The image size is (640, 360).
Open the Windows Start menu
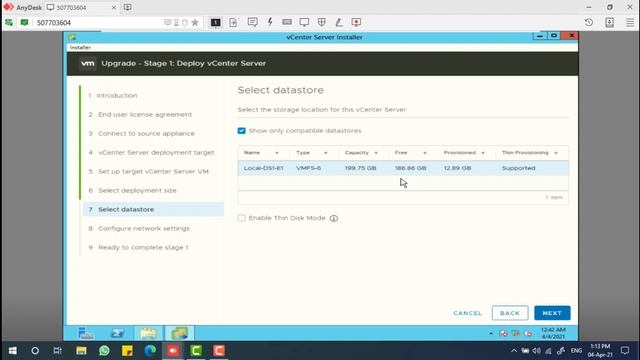pyautogui.click(x=13, y=351)
